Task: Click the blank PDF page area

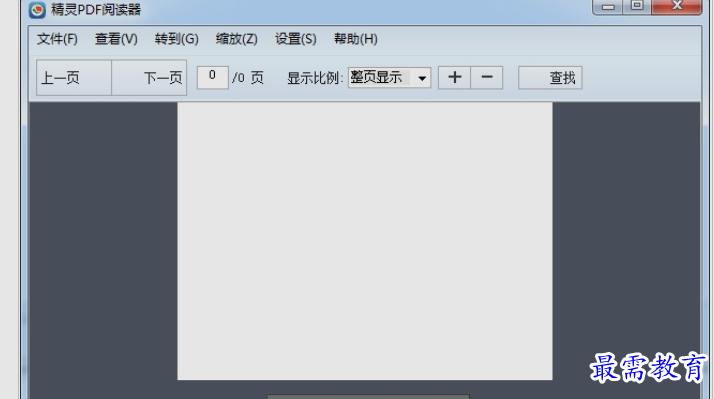Action: [365, 241]
